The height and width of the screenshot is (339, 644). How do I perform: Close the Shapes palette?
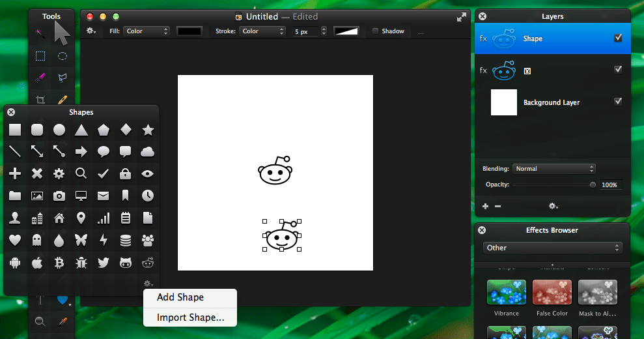pos(11,112)
